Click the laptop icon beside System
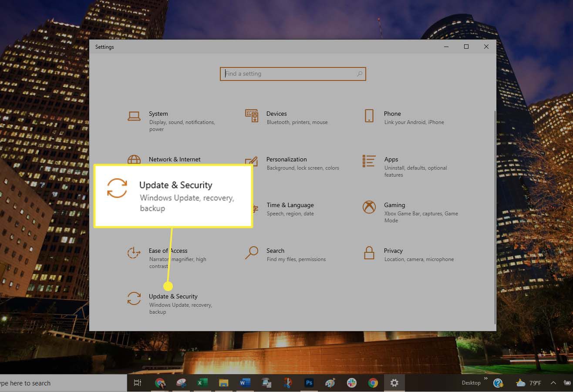Screen dimensions: 573x392 pos(134,116)
